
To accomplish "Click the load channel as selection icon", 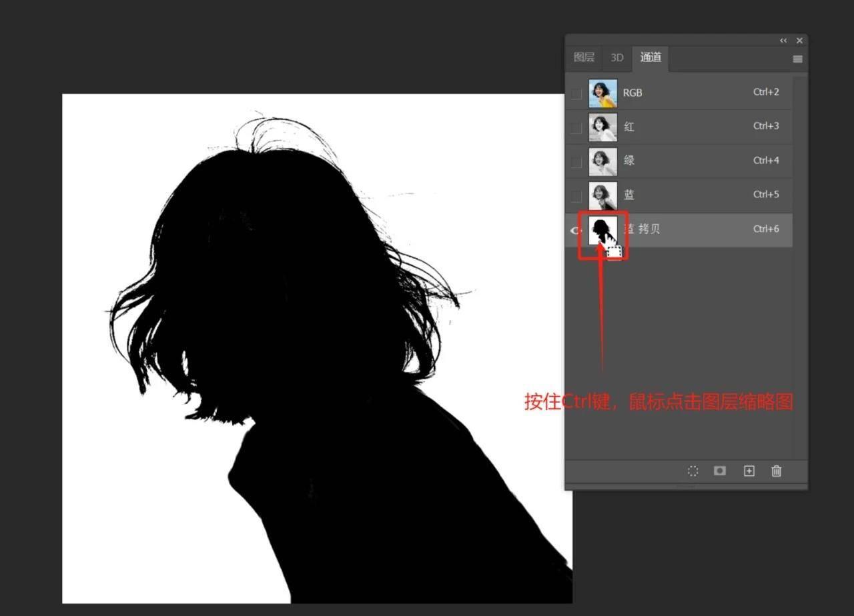I will point(693,471).
